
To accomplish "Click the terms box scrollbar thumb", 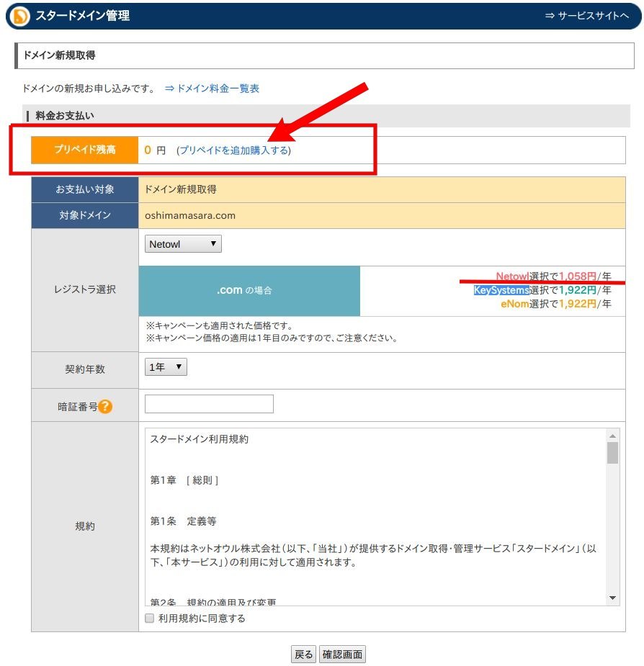I will 612,453.
